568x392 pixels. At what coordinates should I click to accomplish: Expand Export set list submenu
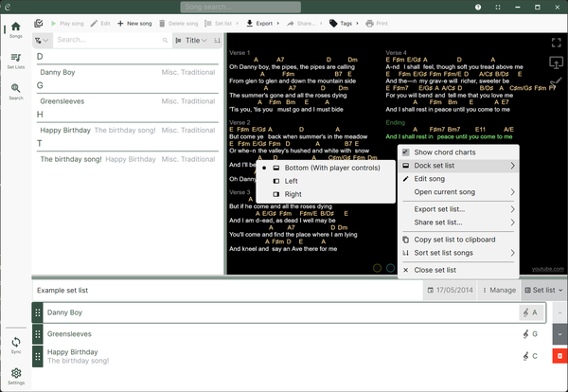point(458,209)
